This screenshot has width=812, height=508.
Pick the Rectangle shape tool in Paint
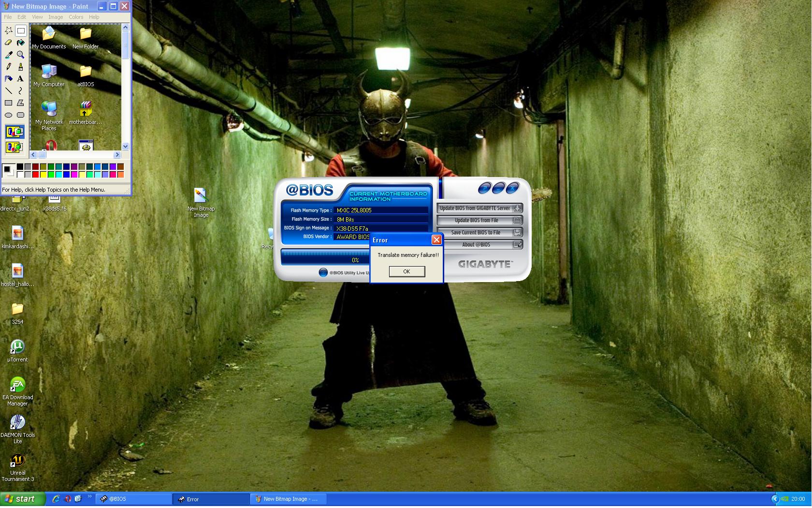9,103
